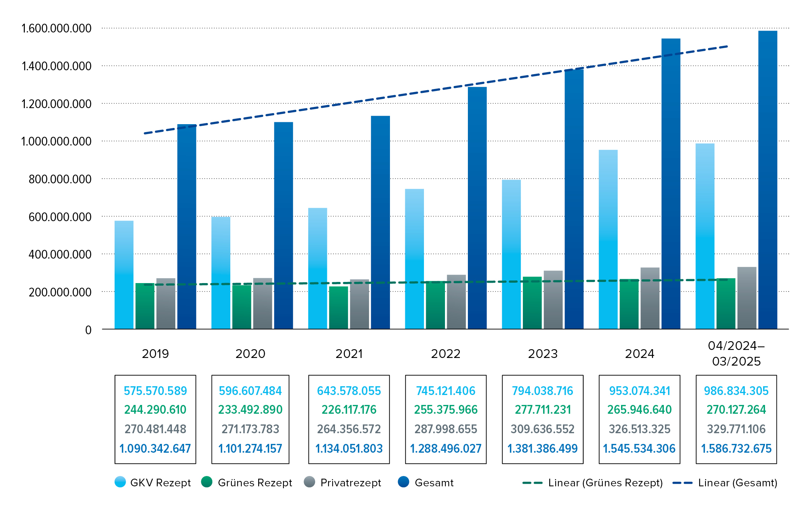
Task: Click the Gesamt legend circle
Action: tap(403, 482)
